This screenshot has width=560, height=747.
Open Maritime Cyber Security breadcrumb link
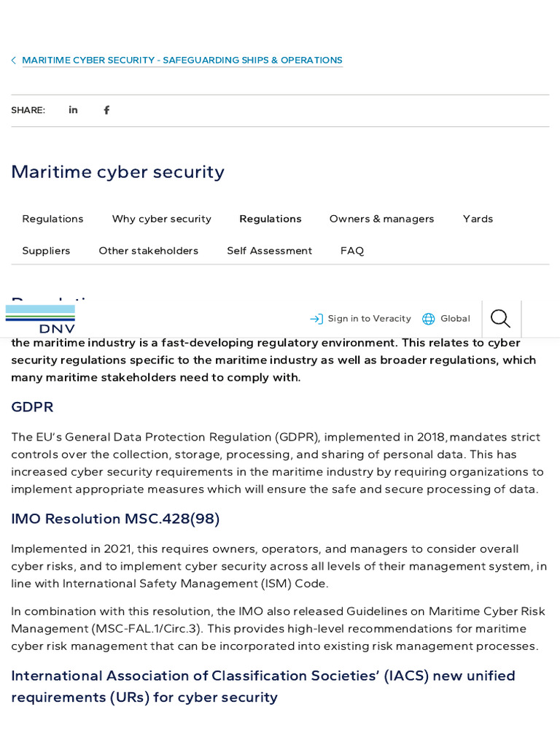[182, 61]
